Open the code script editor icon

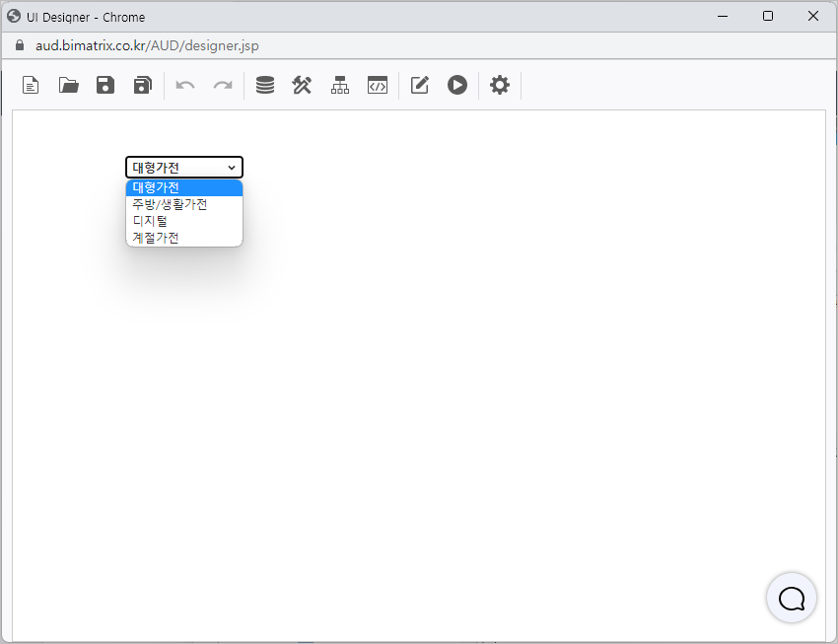(x=377, y=86)
